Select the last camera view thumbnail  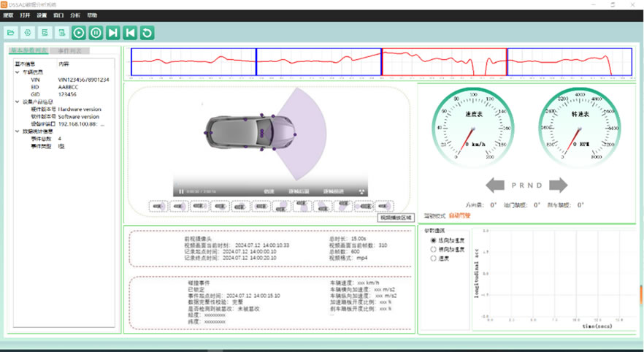click(384, 206)
